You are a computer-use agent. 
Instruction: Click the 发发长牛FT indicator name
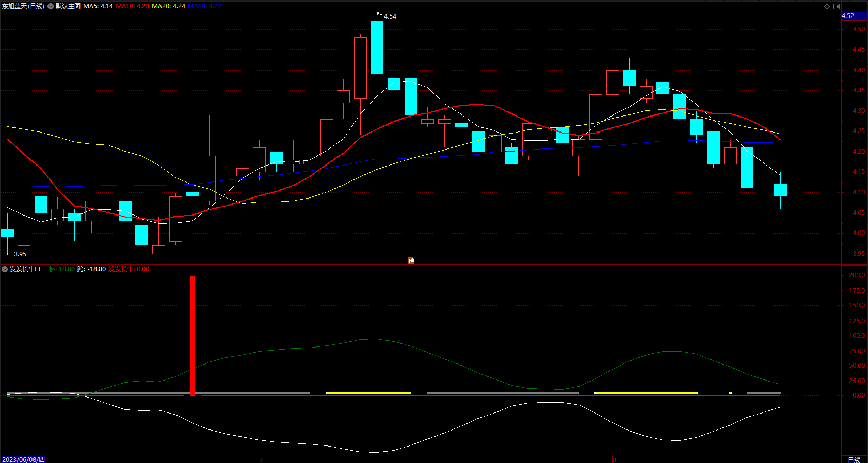(25, 269)
